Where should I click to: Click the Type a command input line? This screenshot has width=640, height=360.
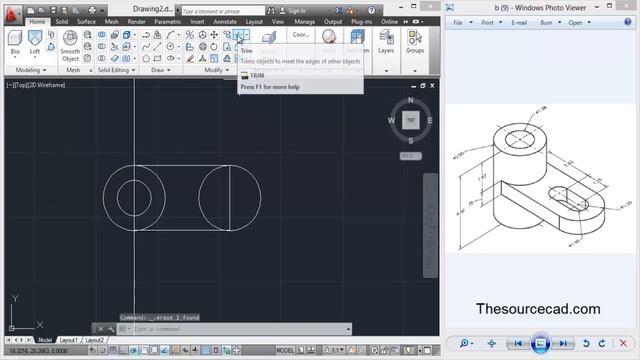[238, 329]
